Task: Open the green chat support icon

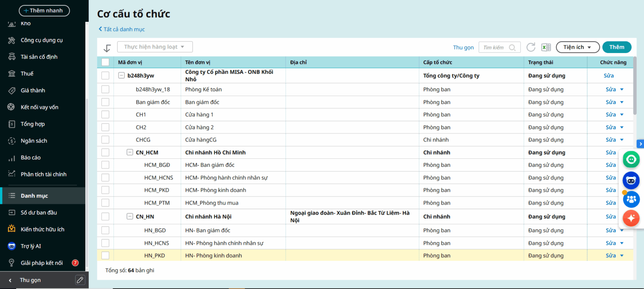Action: click(631, 160)
